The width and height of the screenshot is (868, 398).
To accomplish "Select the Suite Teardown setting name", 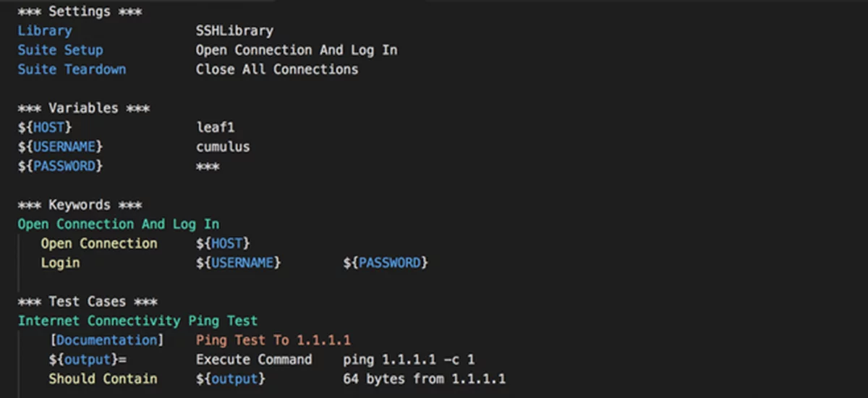I will click(x=72, y=70).
